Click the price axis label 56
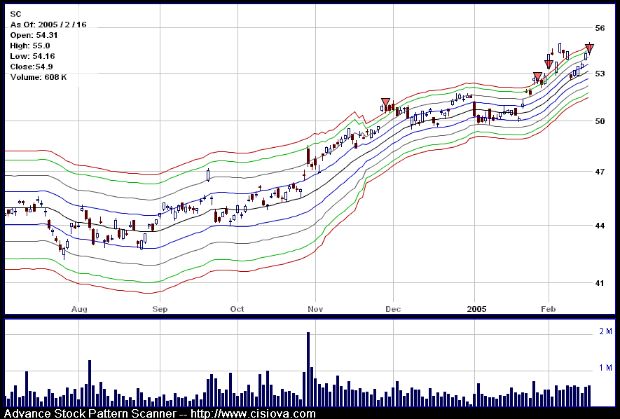The height and width of the screenshot is (419, 620). click(x=600, y=28)
